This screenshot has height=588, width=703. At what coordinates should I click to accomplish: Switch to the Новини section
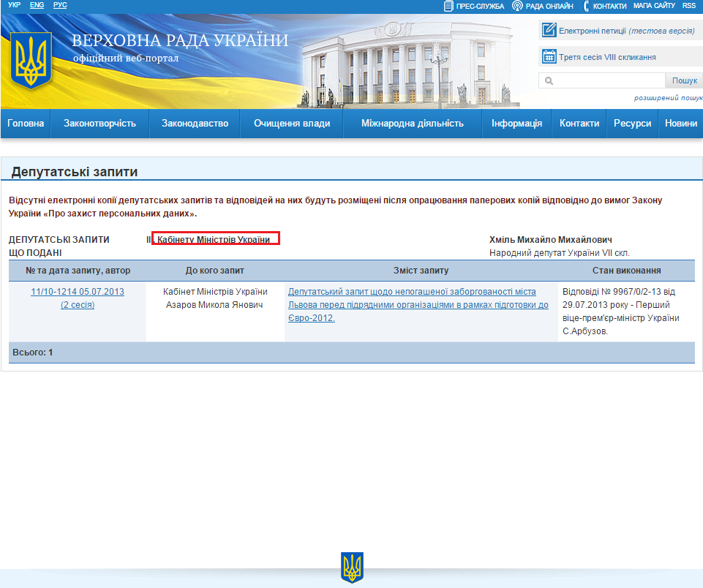pos(680,124)
